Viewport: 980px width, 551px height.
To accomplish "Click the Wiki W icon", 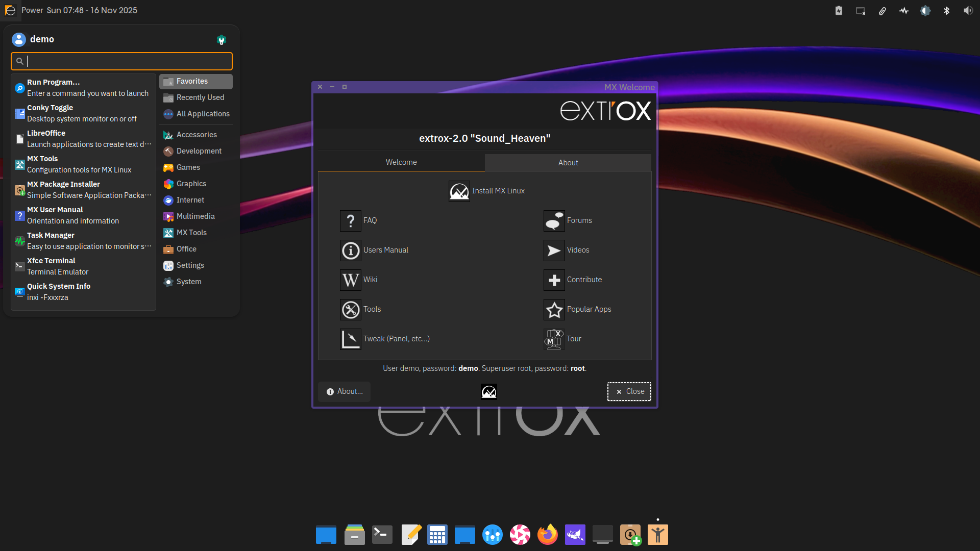I will (x=350, y=280).
